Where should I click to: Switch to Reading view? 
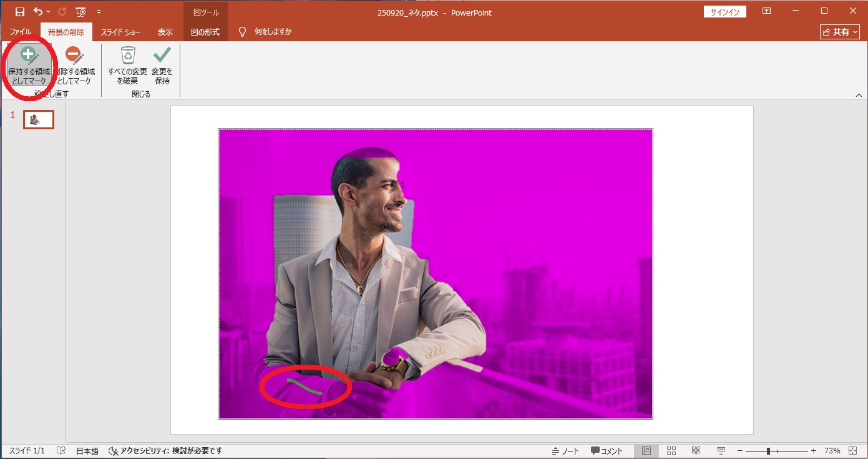point(696,451)
